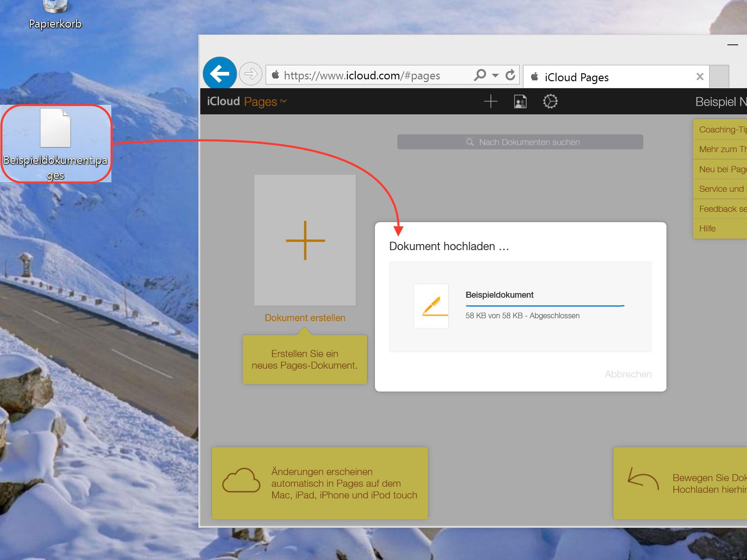This screenshot has width=747, height=560.
Task: Click the curved arrow icon in upload tip
Action: [643, 478]
